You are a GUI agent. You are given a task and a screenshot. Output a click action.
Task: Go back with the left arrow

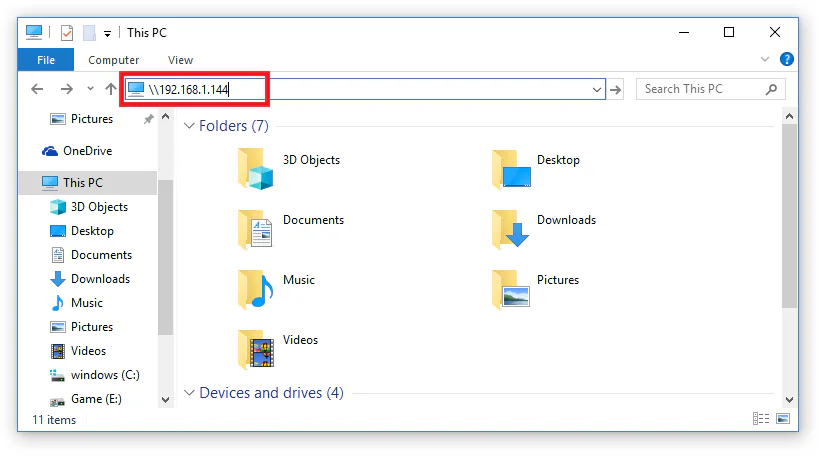(x=37, y=89)
